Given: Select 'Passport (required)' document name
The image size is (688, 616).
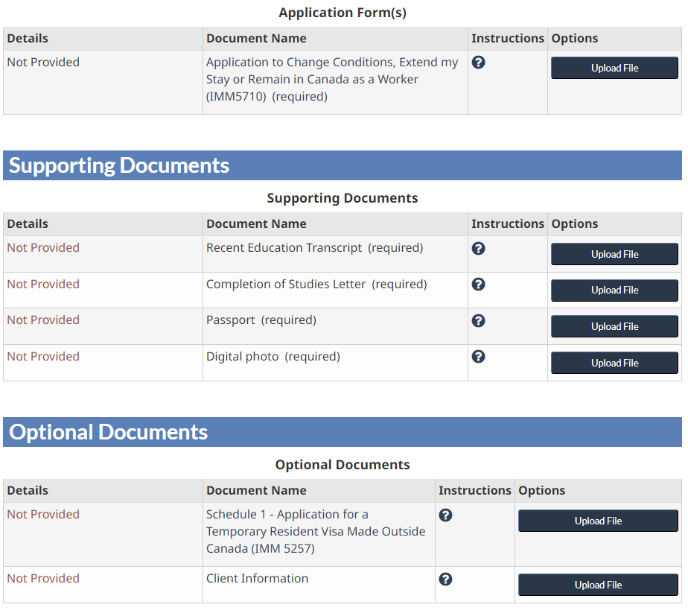Looking at the screenshot, I should [261, 320].
